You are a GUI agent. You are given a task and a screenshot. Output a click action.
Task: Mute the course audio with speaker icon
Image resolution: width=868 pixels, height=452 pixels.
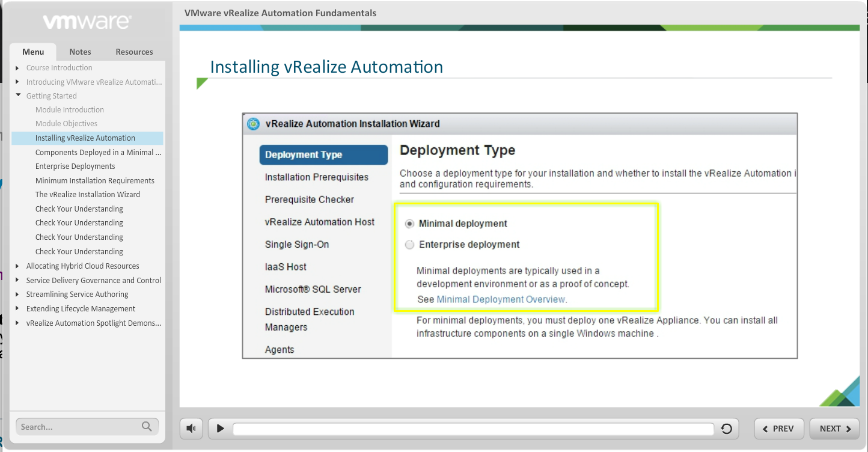(191, 429)
